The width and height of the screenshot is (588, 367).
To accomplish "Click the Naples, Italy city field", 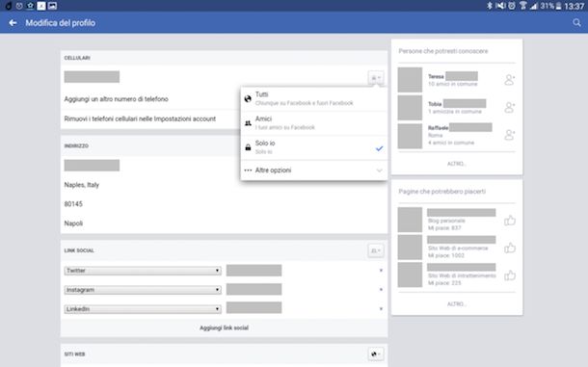I will coord(82,185).
